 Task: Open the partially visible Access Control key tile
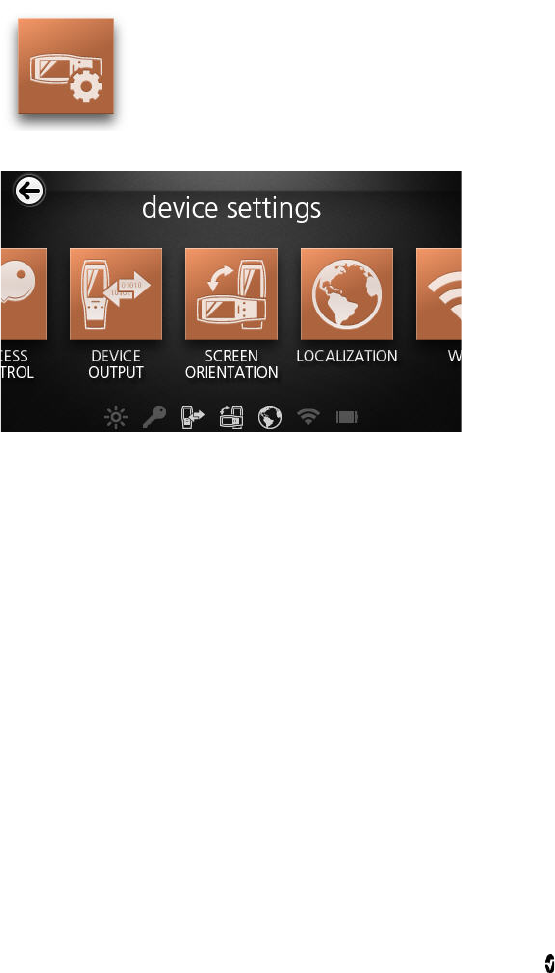coord(24,294)
